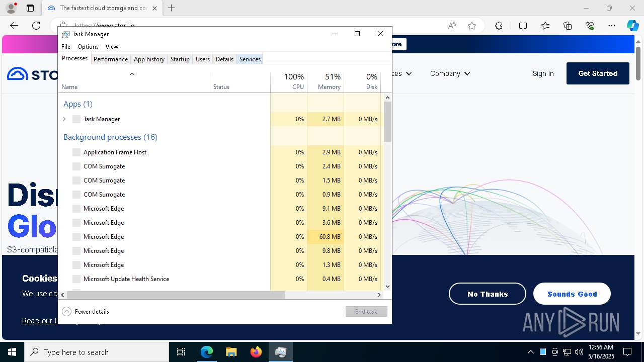Refresh the Edge page
Viewport: 644px width, 362px height.
click(x=36, y=26)
